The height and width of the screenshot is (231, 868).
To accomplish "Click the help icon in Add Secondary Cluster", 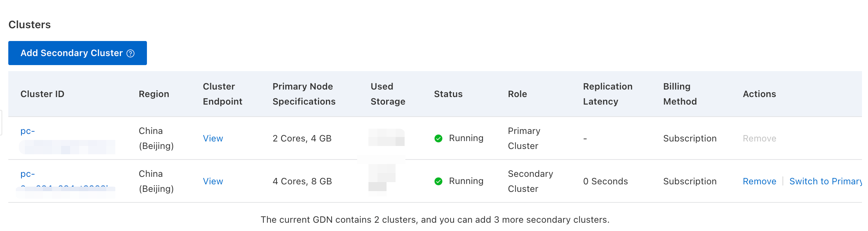I will (130, 53).
